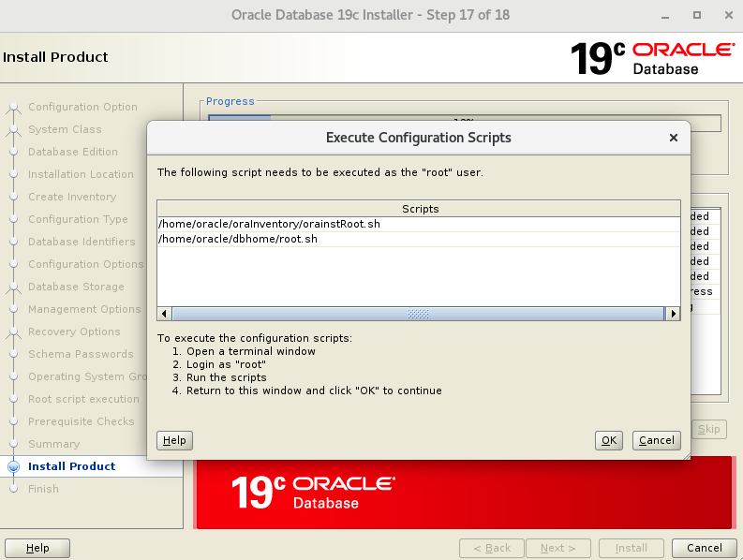Select the /home/oracle/dbhome/root.sh row
Viewport: 743px width, 560px height.
point(419,239)
